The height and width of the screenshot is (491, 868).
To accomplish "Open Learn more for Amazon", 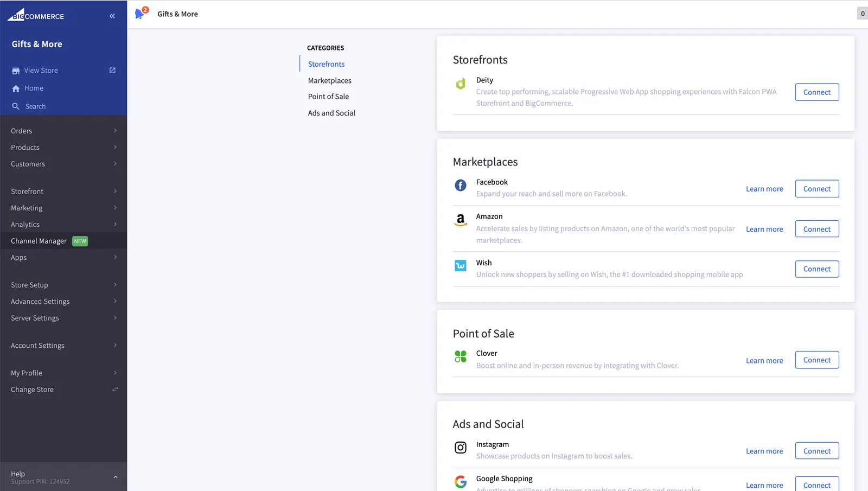I will (764, 229).
